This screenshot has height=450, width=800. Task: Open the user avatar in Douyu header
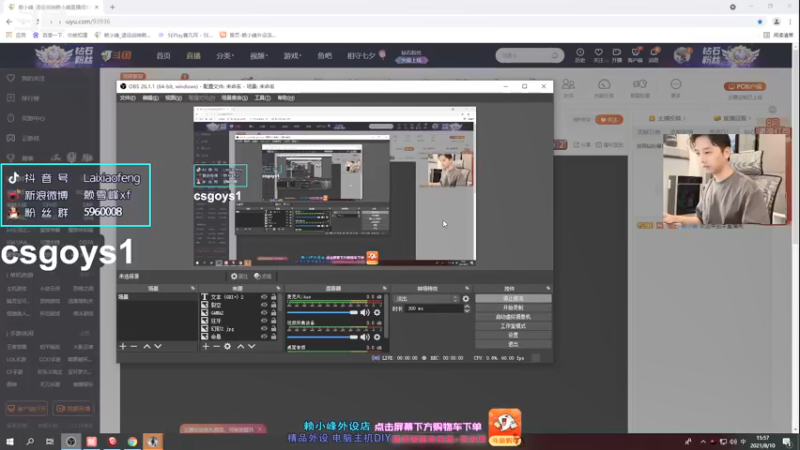(682, 55)
